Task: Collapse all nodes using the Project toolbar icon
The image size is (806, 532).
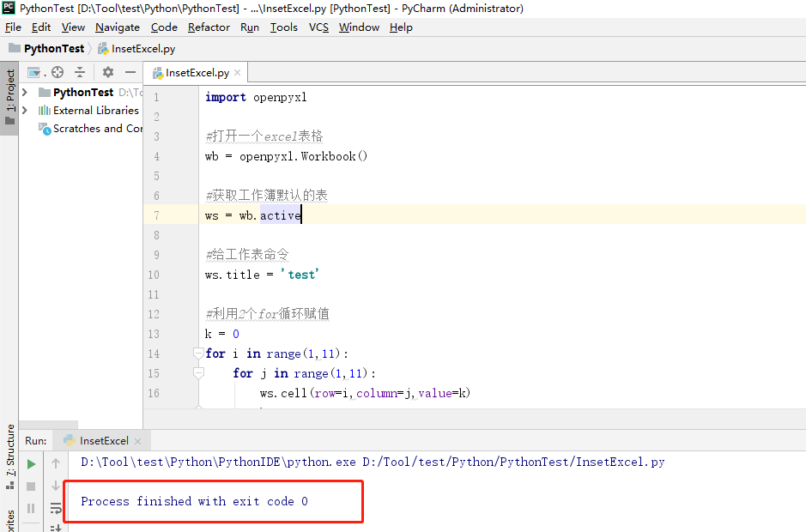Action: (x=79, y=72)
